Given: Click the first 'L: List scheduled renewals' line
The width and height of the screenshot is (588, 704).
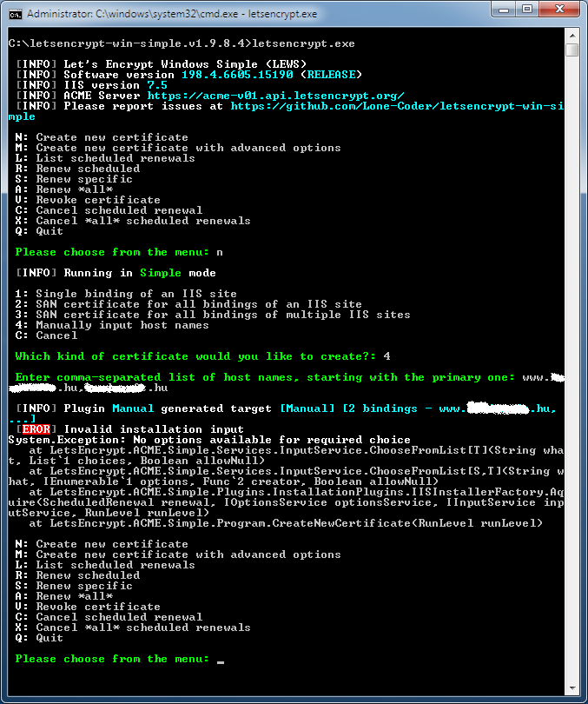Looking at the screenshot, I should 105,158.
